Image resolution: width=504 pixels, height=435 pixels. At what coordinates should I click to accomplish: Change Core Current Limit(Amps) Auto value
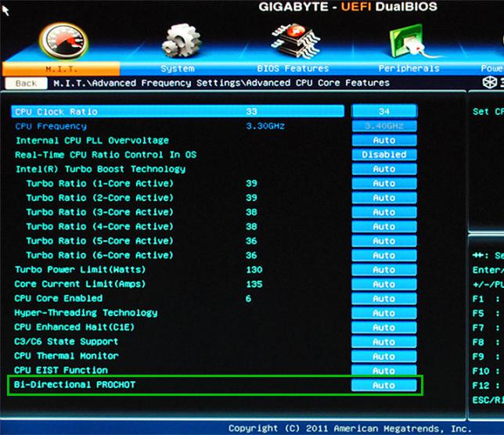point(384,284)
